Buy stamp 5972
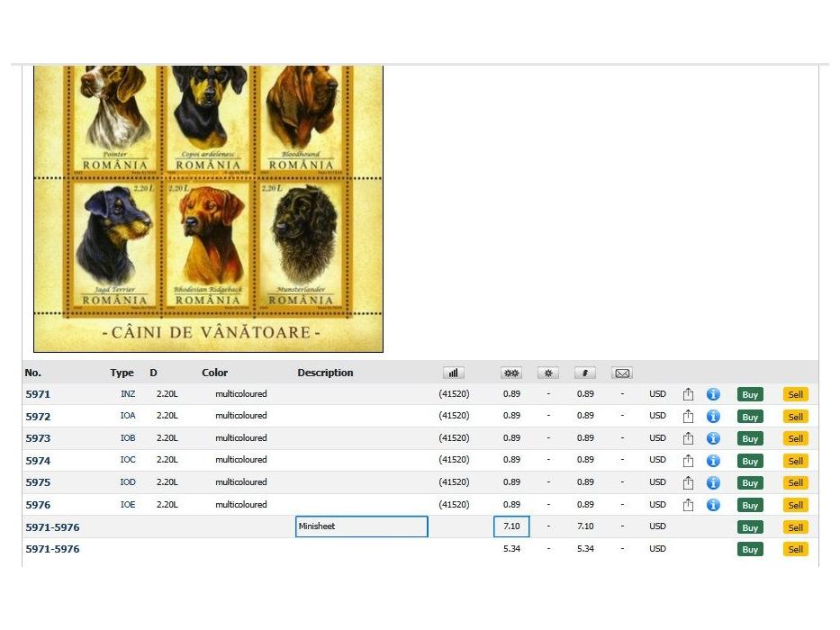This screenshot has height=630, width=840. (x=750, y=417)
